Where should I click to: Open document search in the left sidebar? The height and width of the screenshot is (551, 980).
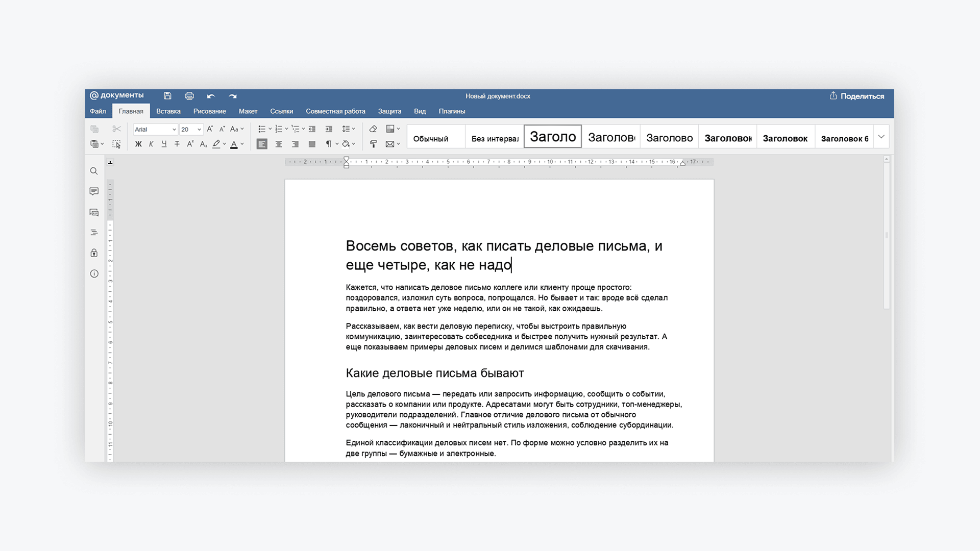click(94, 171)
